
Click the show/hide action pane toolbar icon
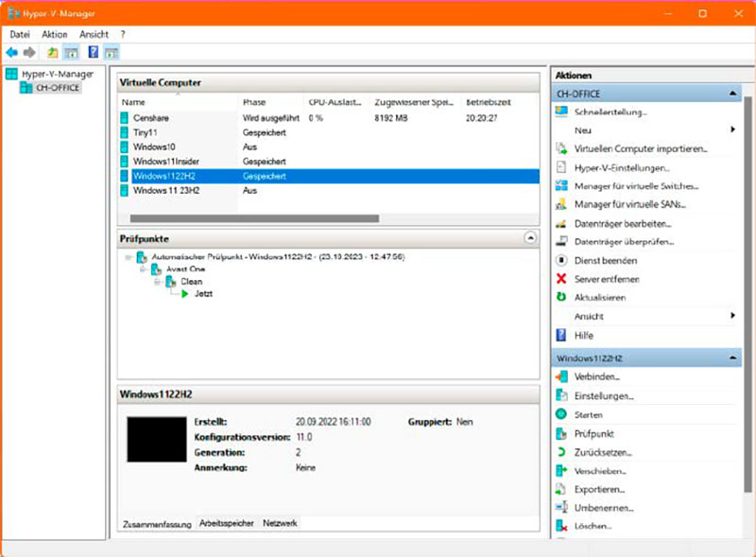click(112, 52)
